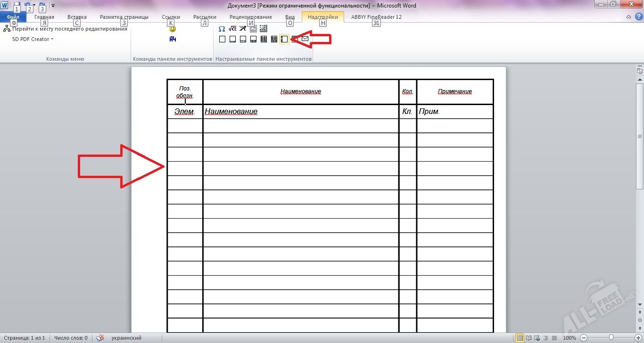644x343 pixels.
Task: Switch to Full Screen Reading view
Action: (528, 338)
